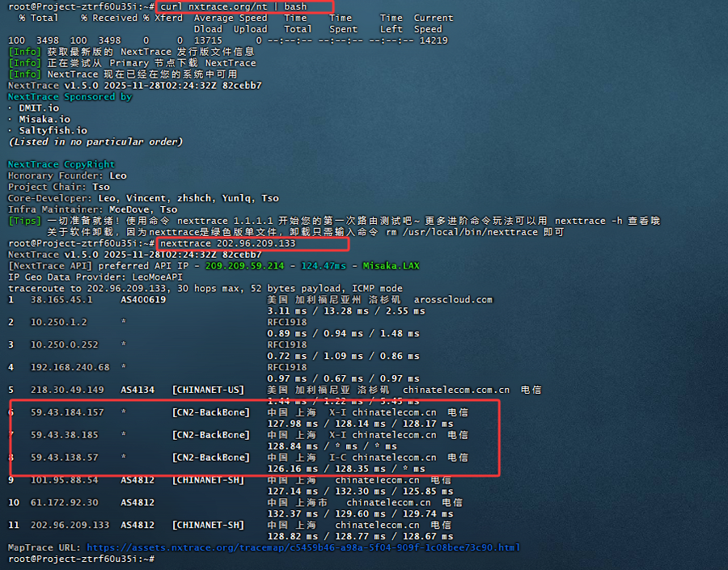The width and height of the screenshot is (728, 570).
Task: Click the 'curl nxtrace.org/nt | bash' command
Action: (243, 6)
